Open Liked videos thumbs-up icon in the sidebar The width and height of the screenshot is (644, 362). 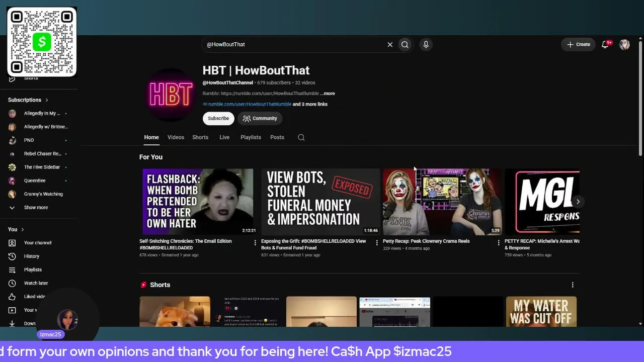13,297
